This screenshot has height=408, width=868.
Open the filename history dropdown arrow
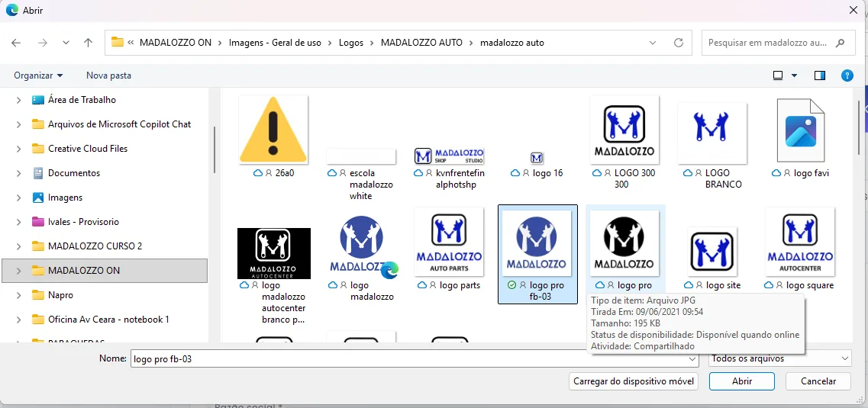click(692, 358)
